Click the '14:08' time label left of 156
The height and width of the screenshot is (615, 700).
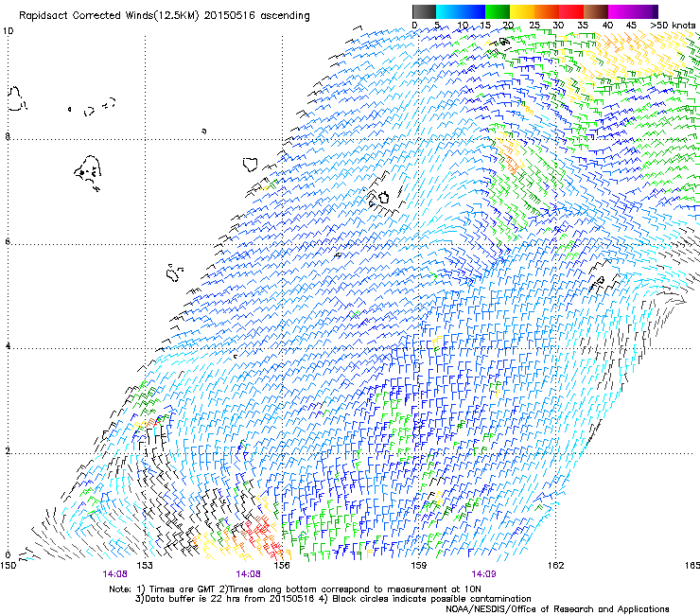(248, 574)
